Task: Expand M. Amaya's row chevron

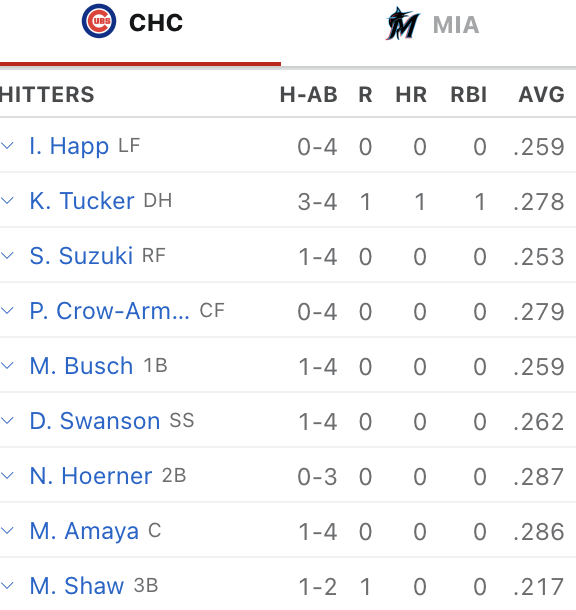Action: [x=7, y=530]
